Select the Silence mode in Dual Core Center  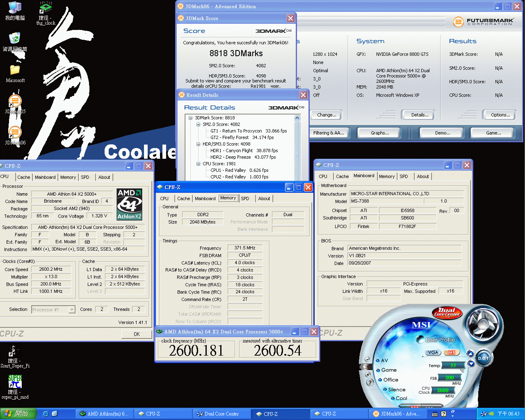pos(395,390)
